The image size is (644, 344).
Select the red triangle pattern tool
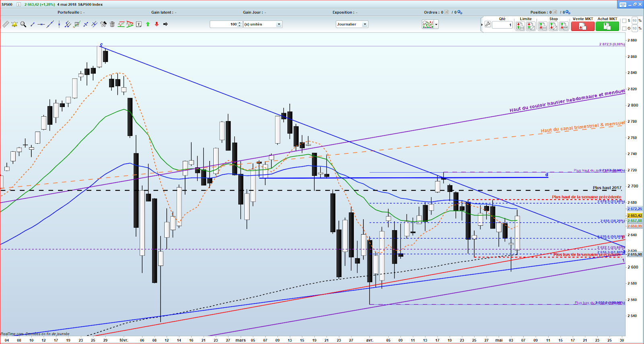pos(130,24)
